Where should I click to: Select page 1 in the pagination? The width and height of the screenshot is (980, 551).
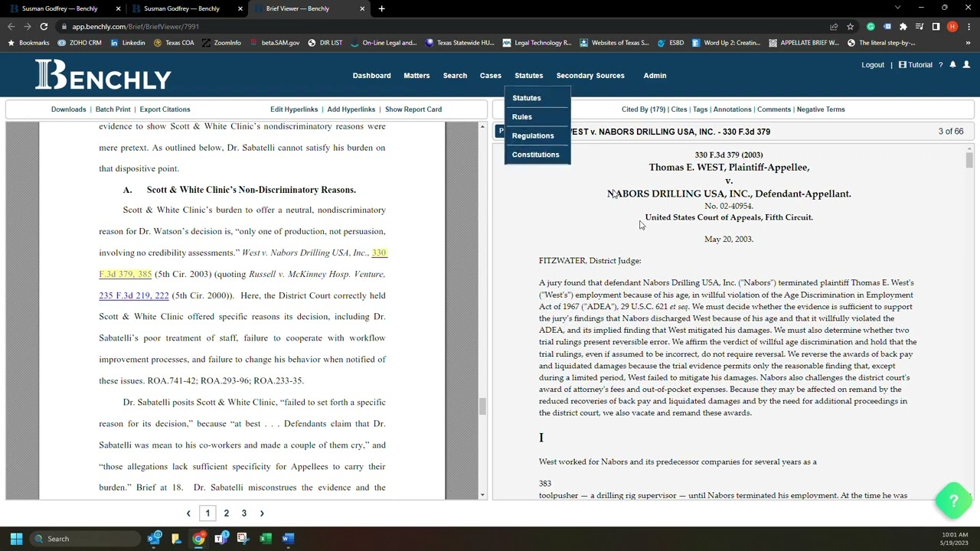[207, 514]
